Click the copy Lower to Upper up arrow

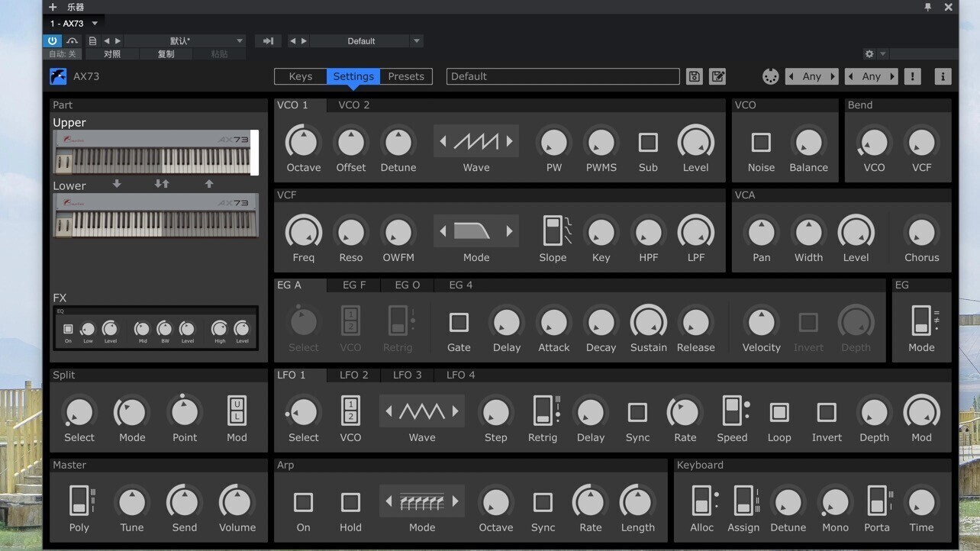209,184
